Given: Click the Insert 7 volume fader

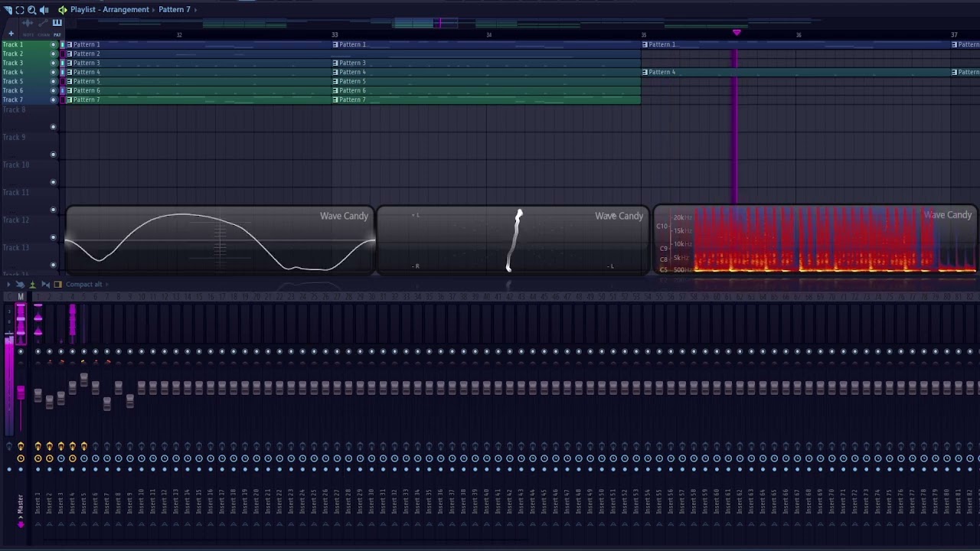Looking at the screenshot, I should pos(107,403).
